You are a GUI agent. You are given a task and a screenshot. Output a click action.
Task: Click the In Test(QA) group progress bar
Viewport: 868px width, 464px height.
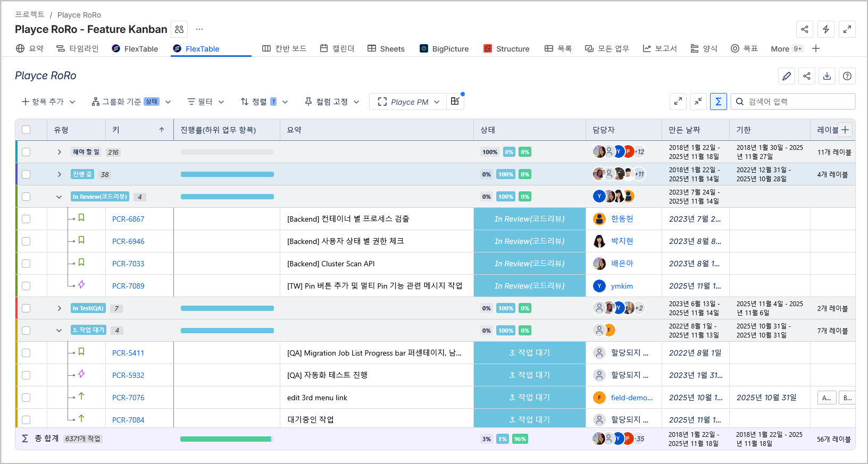coord(227,308)
